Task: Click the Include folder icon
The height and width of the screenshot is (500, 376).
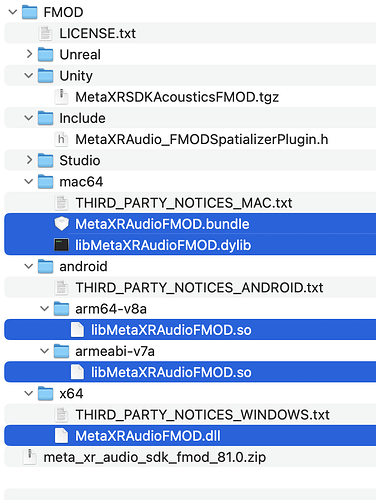Action: (45, 118)
